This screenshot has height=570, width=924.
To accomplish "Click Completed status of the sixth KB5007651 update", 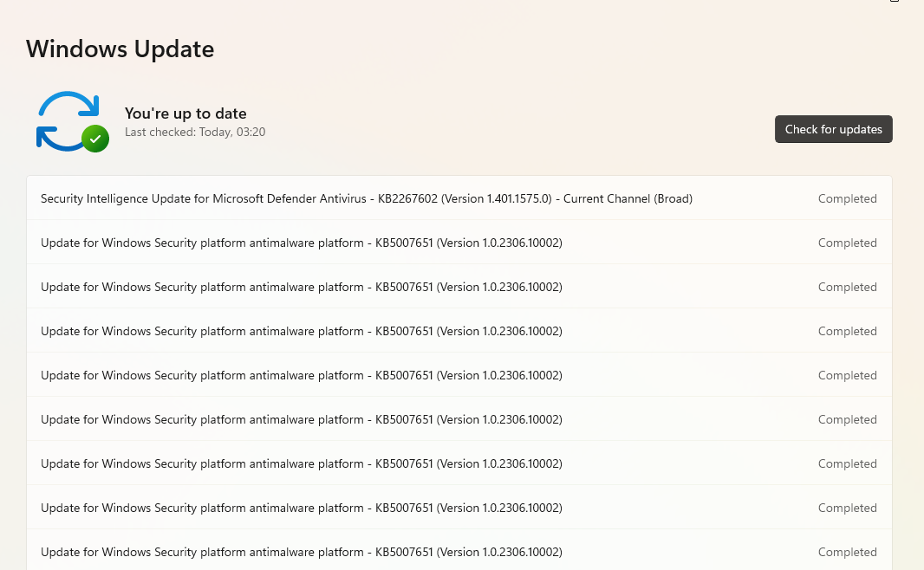I will [847, 464].
